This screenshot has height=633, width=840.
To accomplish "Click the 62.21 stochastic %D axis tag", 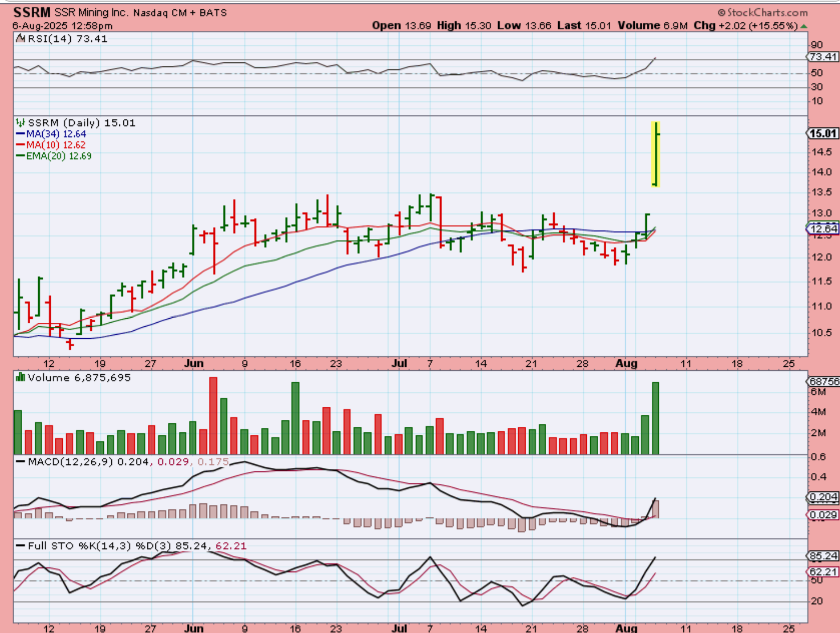I will pos(823,572).
